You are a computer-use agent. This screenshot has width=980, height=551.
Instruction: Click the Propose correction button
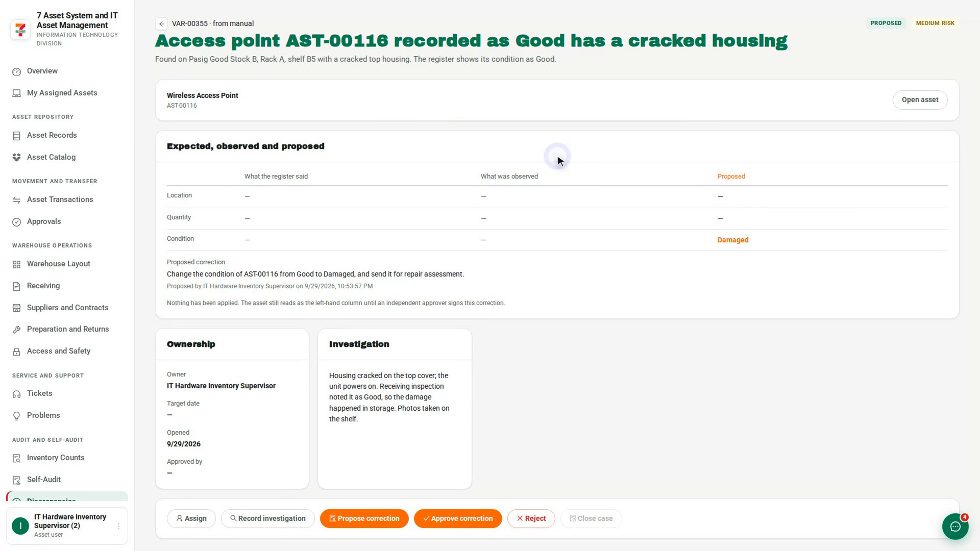click(364, 518)
